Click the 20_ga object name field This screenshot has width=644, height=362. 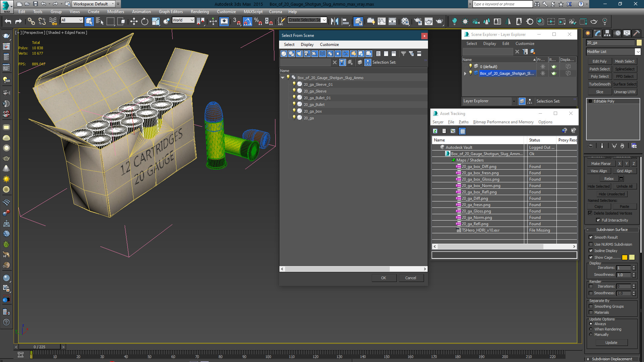pyautogui.click(x=610, y=43)
